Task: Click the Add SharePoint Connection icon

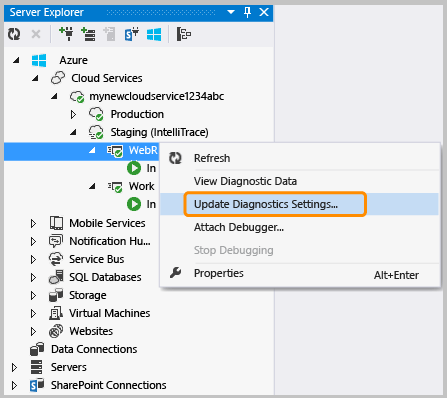Action: click(x=132, y=34)
